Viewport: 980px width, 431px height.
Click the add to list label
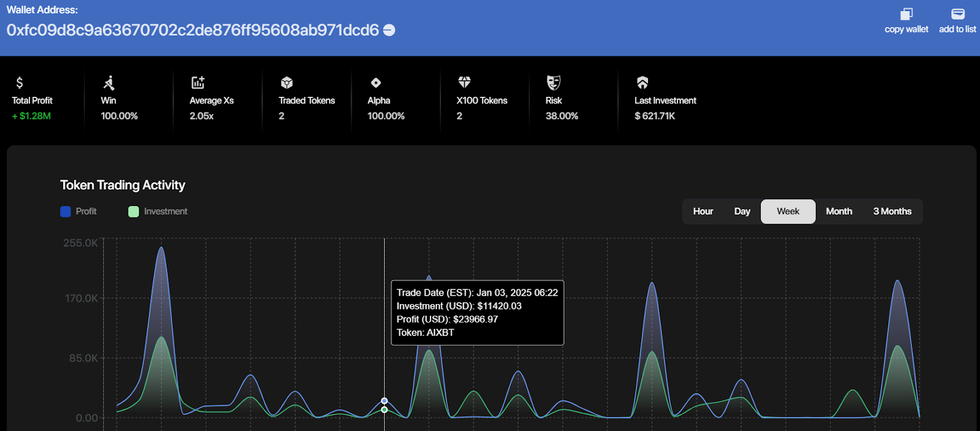(x=958, y=29)
